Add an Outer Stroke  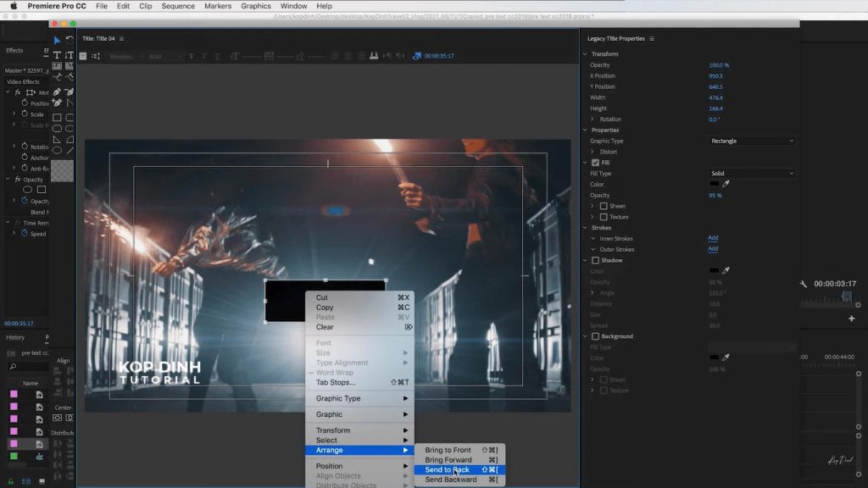pyautogui.click(x=713, y=249)
